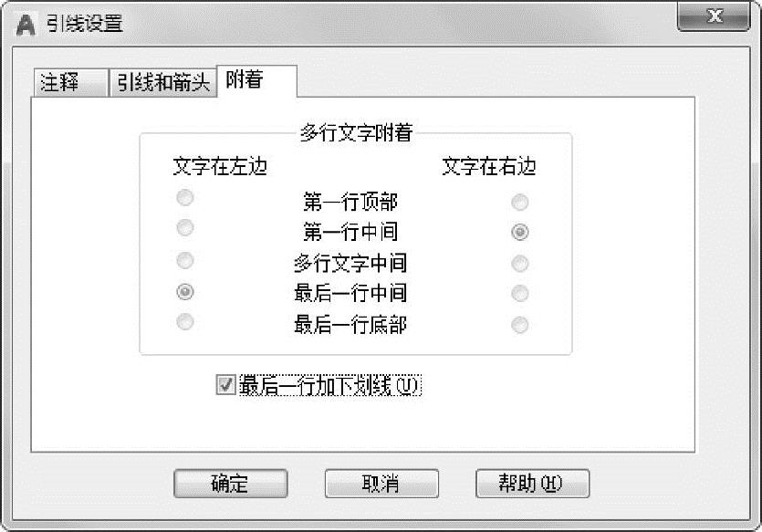Select left-side 最后一行中间 radio button

185,292
